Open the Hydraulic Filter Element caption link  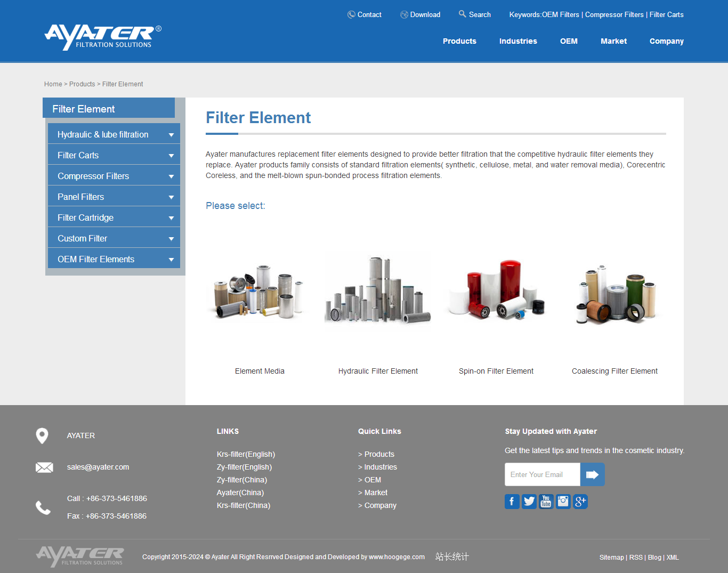pos(378,371)
